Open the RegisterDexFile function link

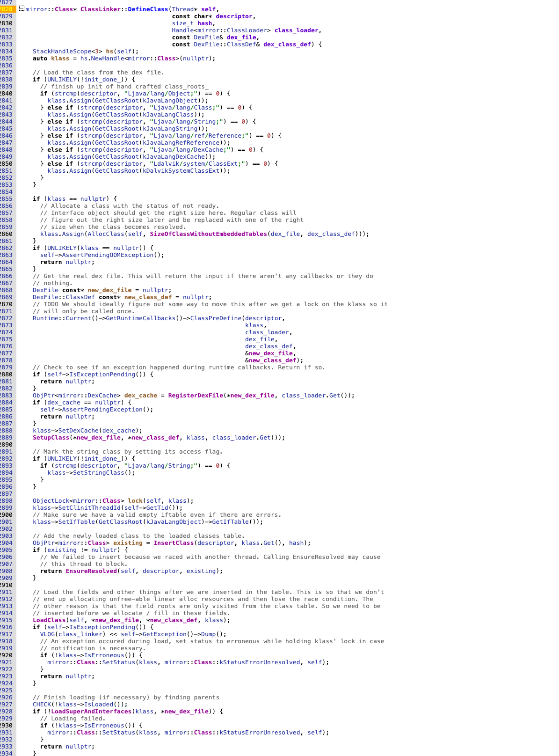pos(196,395)
